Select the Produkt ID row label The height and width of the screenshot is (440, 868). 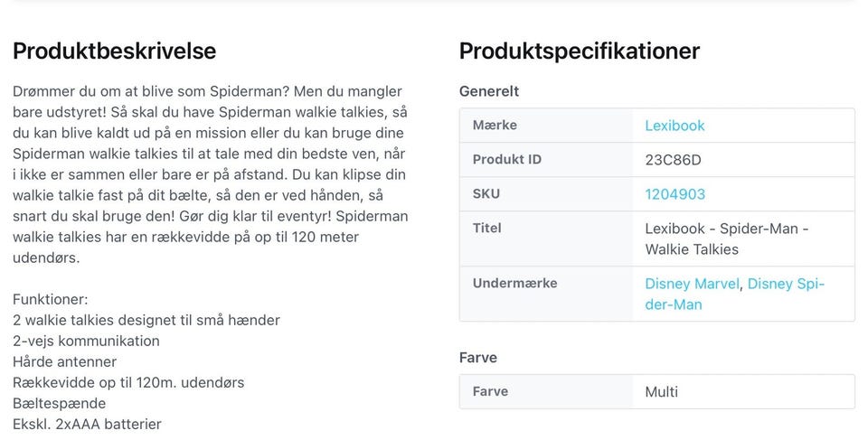506,160
